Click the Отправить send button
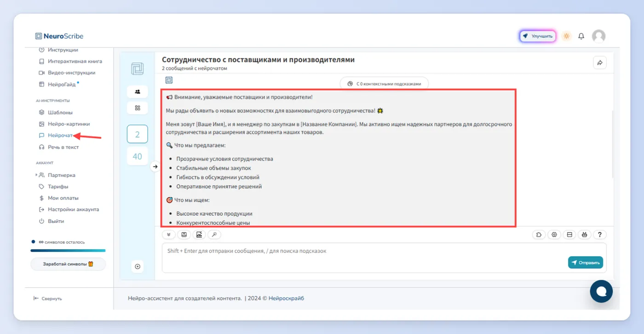The image size is (644, 334). click(585, 263)
